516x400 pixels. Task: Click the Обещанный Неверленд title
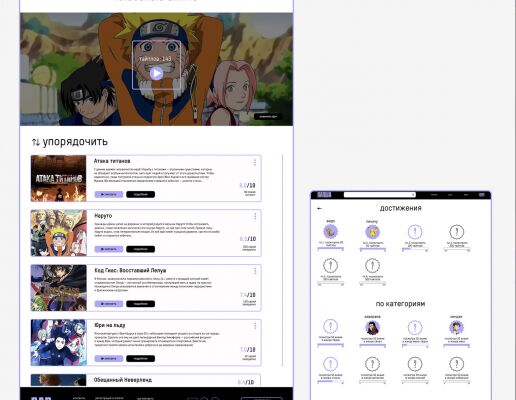(x=123, y=380)
